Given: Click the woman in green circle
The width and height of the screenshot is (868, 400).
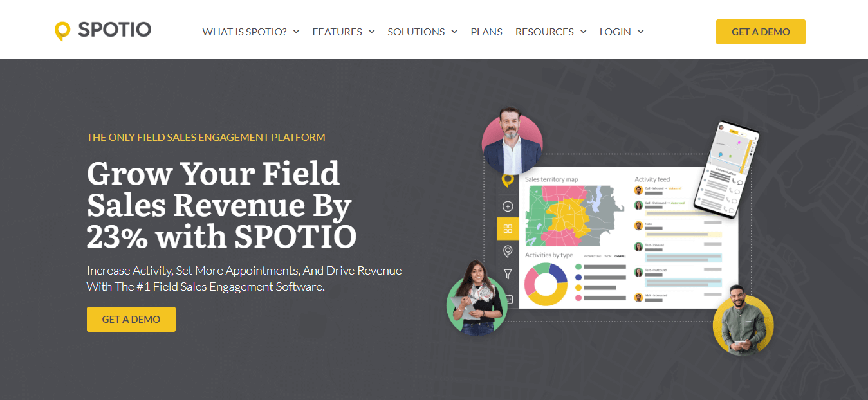Looking at the screenshot, I should click(477, 298).
